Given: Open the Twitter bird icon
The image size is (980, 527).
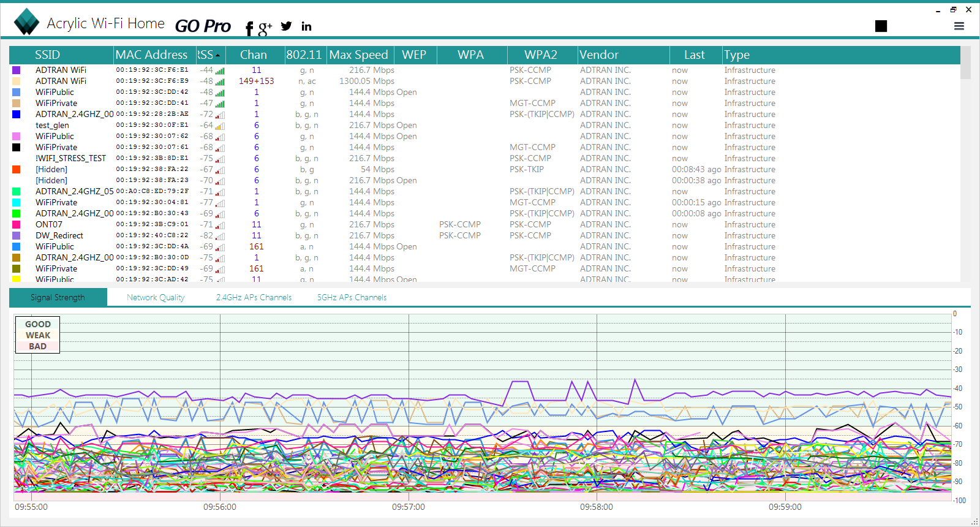Looking at the screenshot, I should 286,26.
